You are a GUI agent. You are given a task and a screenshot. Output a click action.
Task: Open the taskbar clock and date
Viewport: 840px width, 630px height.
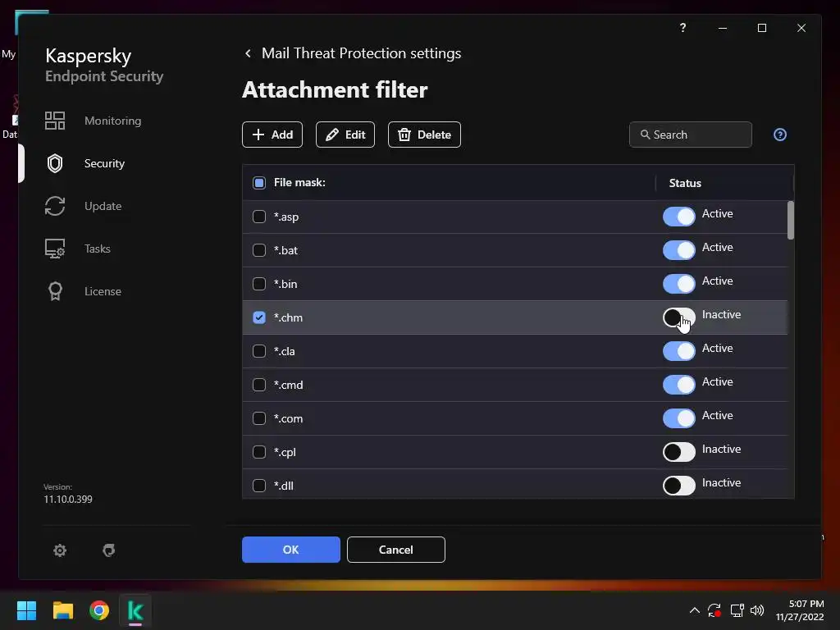[801, 610]
